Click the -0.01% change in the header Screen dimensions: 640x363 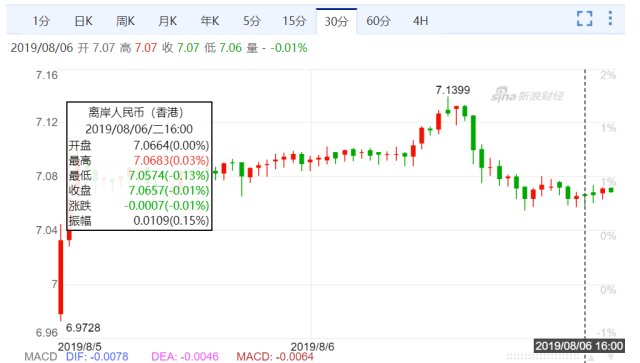[x=289, y=48]
